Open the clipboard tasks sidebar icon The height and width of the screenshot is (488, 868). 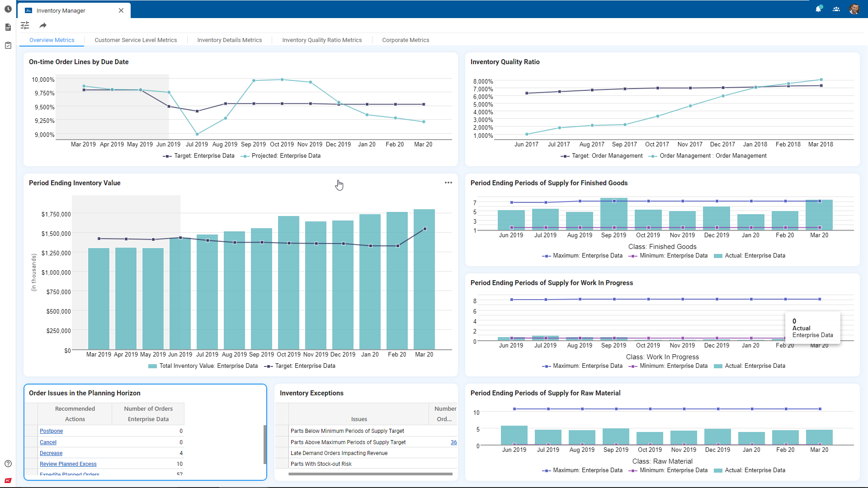[x=8, y=46]
